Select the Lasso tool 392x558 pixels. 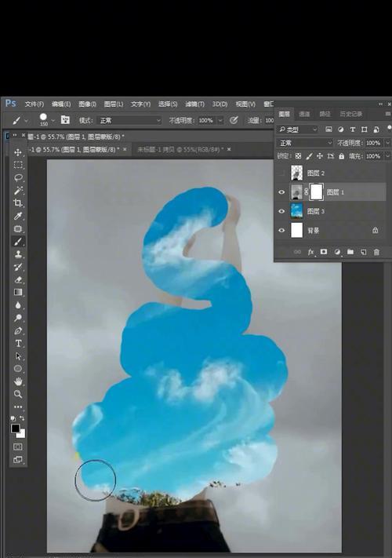18,177
